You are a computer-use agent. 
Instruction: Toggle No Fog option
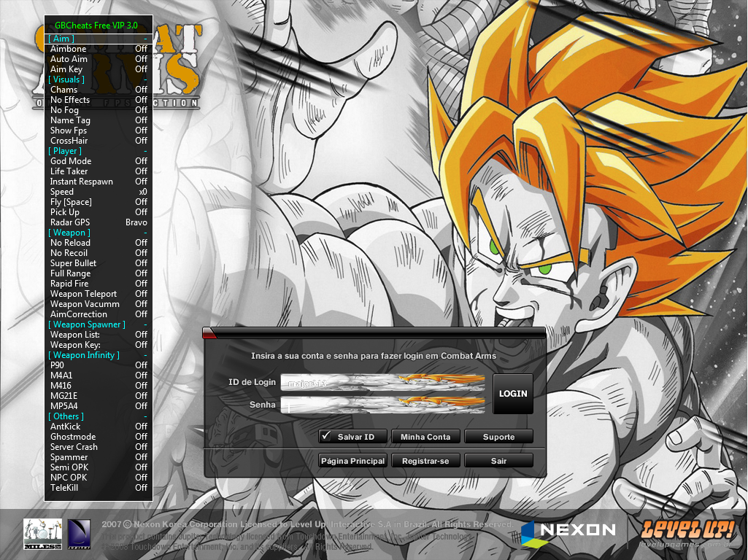point(99,110)
